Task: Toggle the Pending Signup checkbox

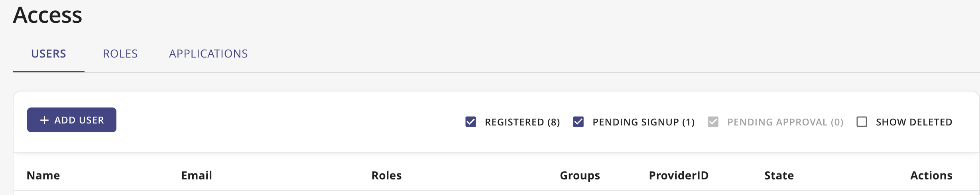Action: (x=578, y=122)
